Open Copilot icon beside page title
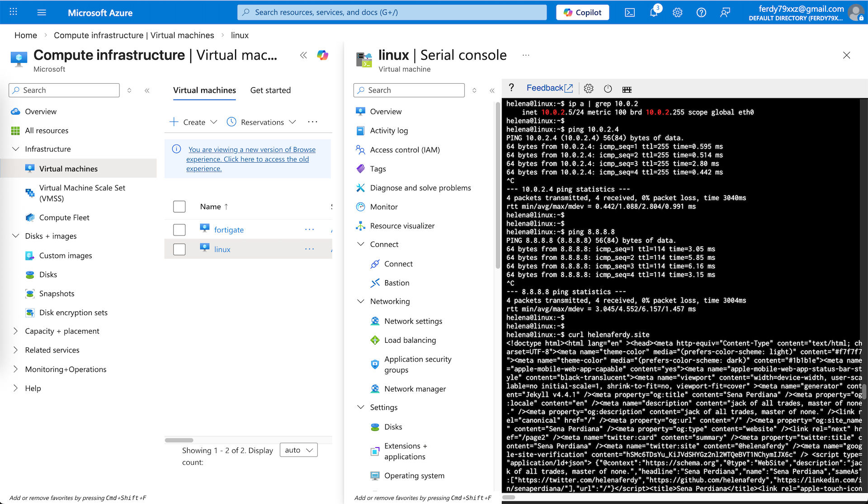 322,55
